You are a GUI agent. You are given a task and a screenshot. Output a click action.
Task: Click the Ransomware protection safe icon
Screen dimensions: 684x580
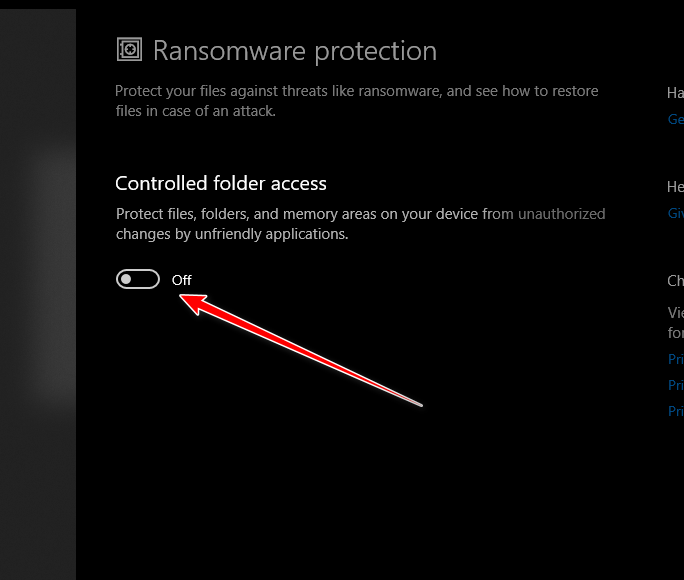130,50
